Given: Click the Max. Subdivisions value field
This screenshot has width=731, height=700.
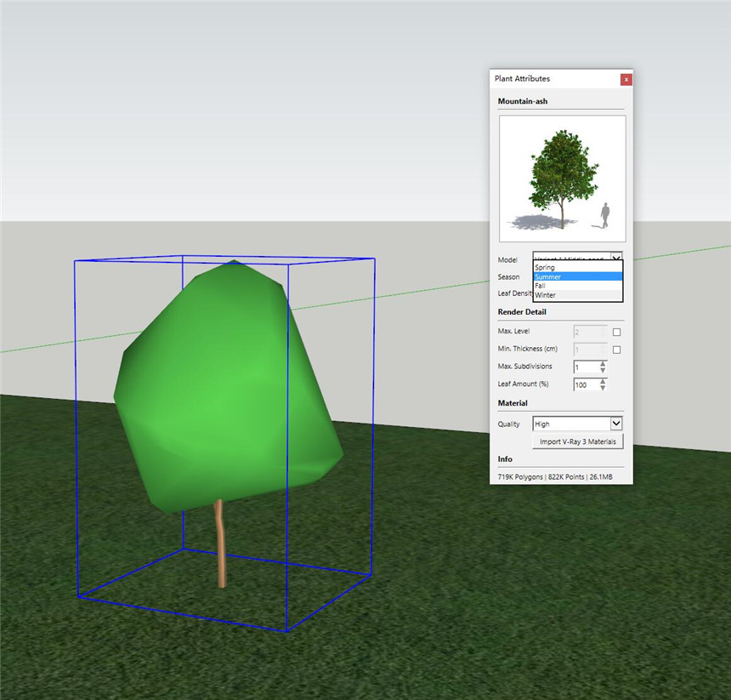Looking at the screenshot, I should tap(585, 367).
